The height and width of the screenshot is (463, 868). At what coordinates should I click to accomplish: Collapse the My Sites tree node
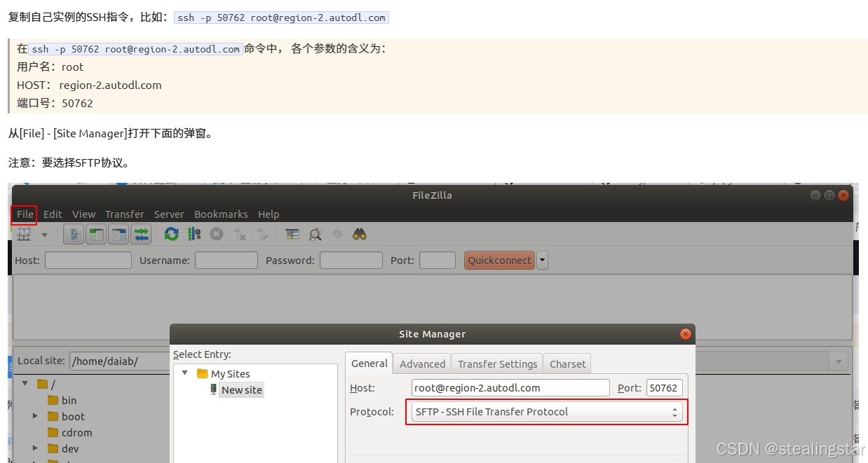pyautogui.click(x=185, y=373)
